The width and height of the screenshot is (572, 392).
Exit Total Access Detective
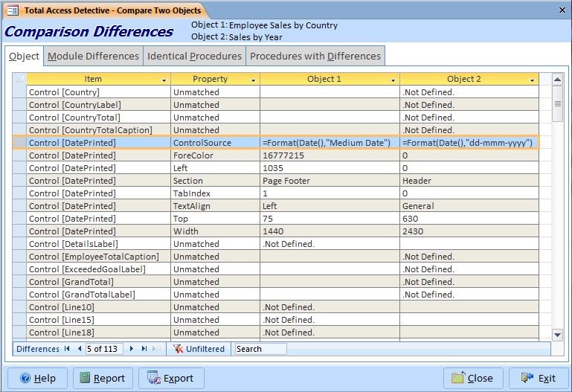(x=539, y=378)
